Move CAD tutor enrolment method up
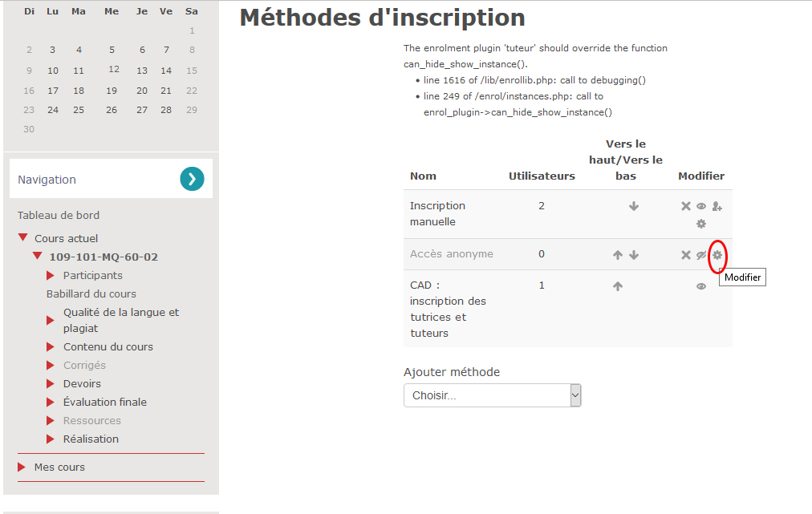Viewport: 812px width, 514px height. point(618,285)
